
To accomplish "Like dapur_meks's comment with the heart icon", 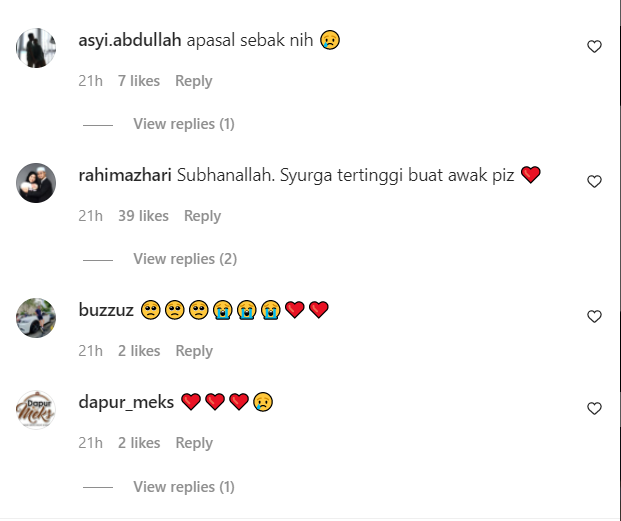I will (594, 408).
